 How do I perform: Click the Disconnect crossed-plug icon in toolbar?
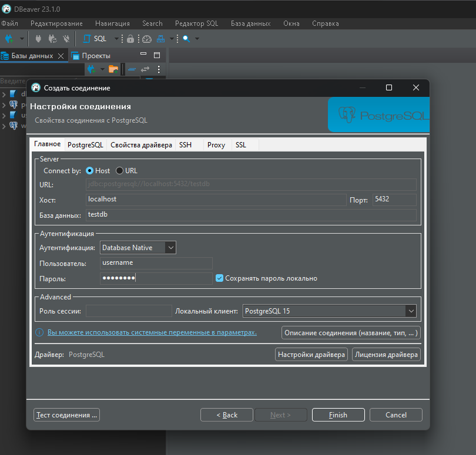coord(66,39)
